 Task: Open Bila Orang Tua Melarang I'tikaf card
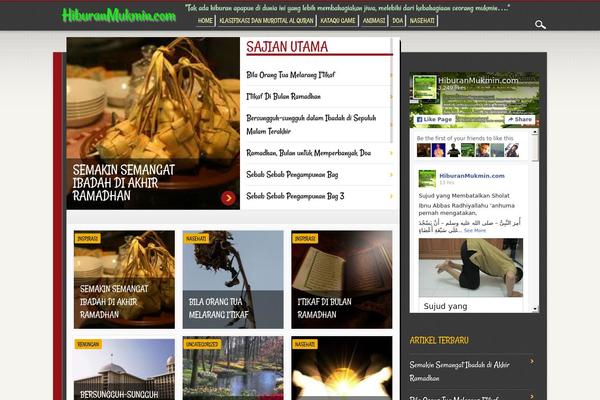233,279
